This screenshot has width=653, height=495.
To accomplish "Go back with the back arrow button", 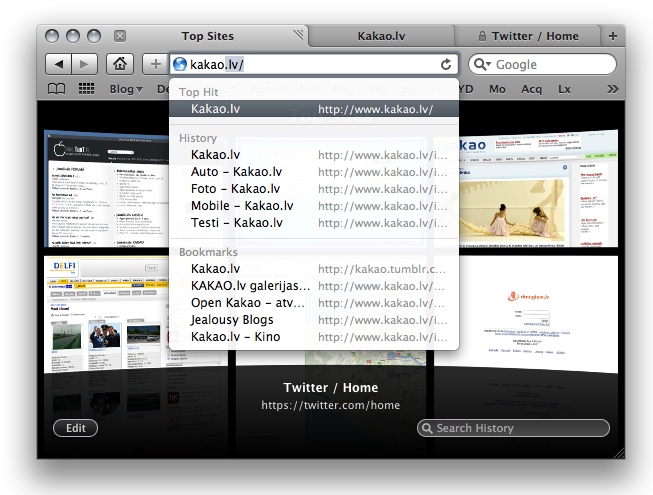I will point(58,64).
